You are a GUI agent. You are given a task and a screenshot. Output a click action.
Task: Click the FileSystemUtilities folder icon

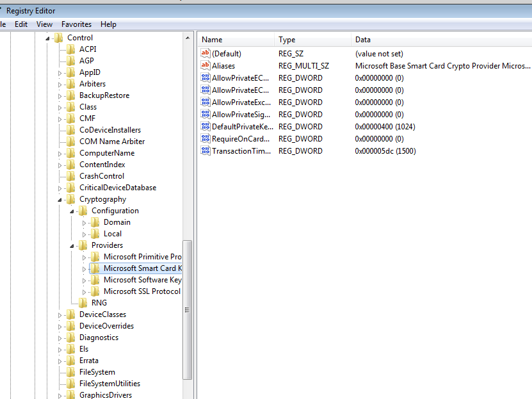coord(71,384)
